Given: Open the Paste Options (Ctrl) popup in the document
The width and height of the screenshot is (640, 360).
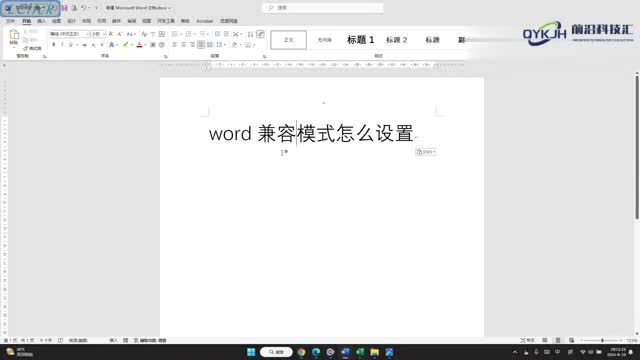Looking at the screenshot, I should (426, 152).
